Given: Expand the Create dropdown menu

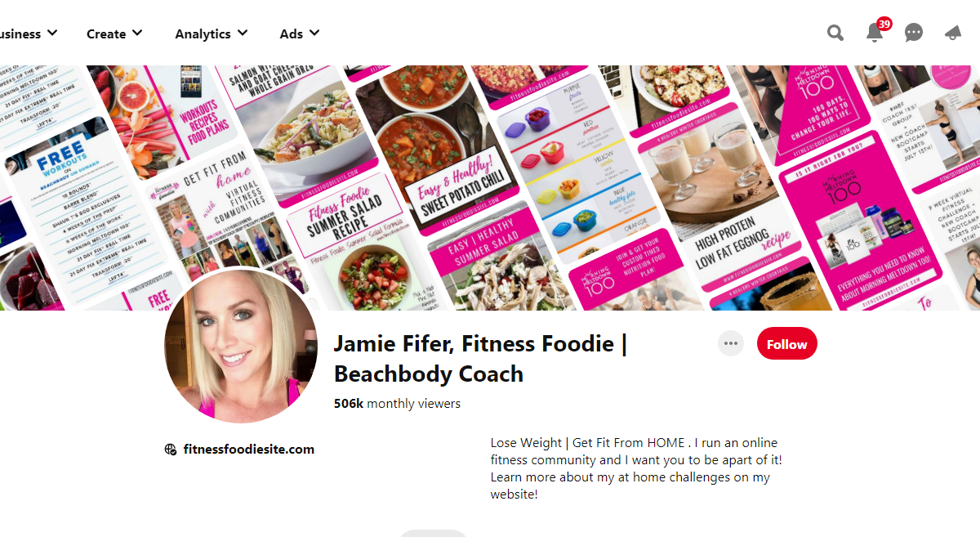Looking at the screenshot, I should click(x=114, y=34).
